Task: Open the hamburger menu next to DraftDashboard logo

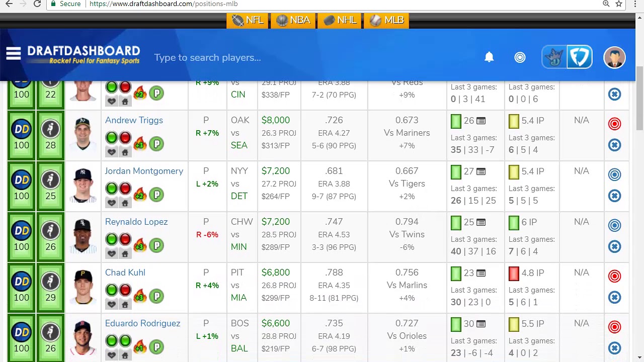Action: pos(14,53)
